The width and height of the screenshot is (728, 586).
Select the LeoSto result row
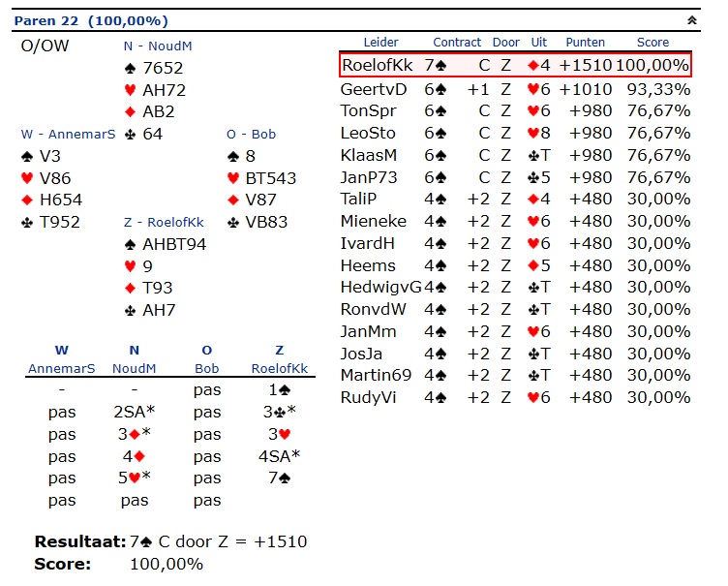tap(515, 133)
